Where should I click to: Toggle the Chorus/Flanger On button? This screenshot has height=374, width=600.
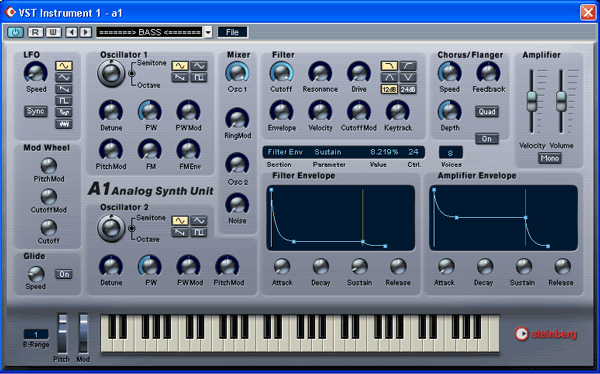(487, 139)
